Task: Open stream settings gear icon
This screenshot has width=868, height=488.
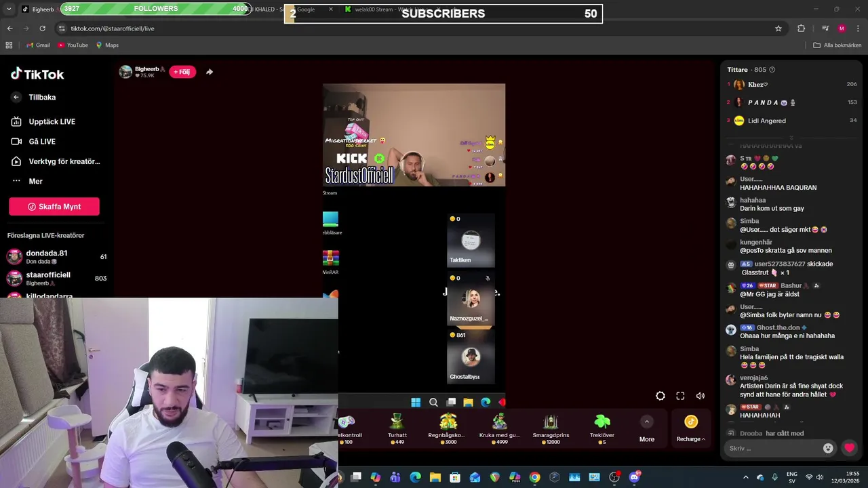Action: point(660,396)
